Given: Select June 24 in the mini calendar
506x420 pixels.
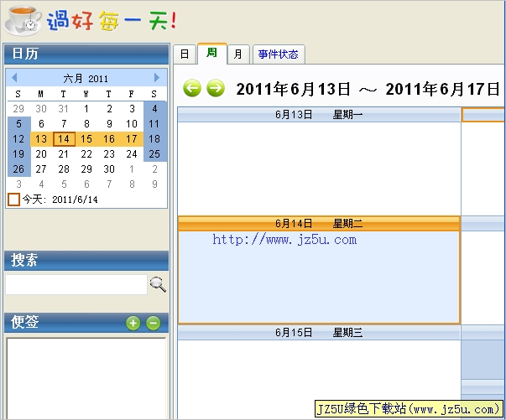Looking at the screenshot, I should (132, 154).
